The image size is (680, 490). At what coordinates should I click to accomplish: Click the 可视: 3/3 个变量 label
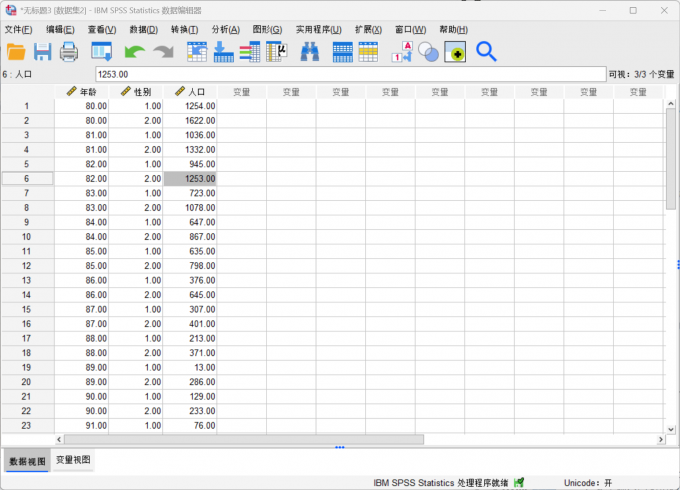pyautogui.click(x=641, y=74)
